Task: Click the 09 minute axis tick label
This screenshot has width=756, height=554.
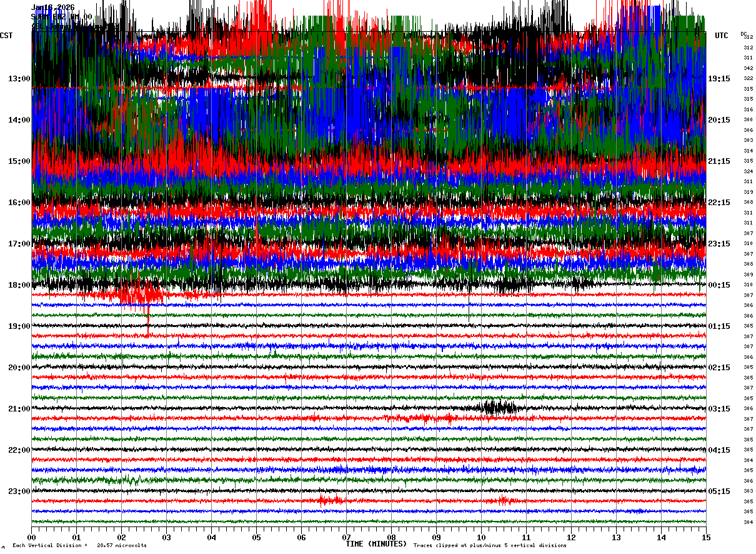Action: [436, 537]
